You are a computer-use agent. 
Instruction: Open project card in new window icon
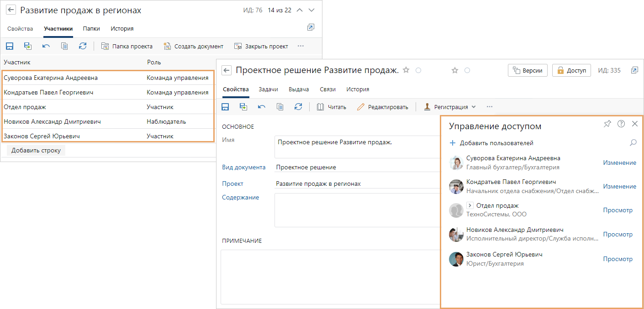tap(311, 27)
